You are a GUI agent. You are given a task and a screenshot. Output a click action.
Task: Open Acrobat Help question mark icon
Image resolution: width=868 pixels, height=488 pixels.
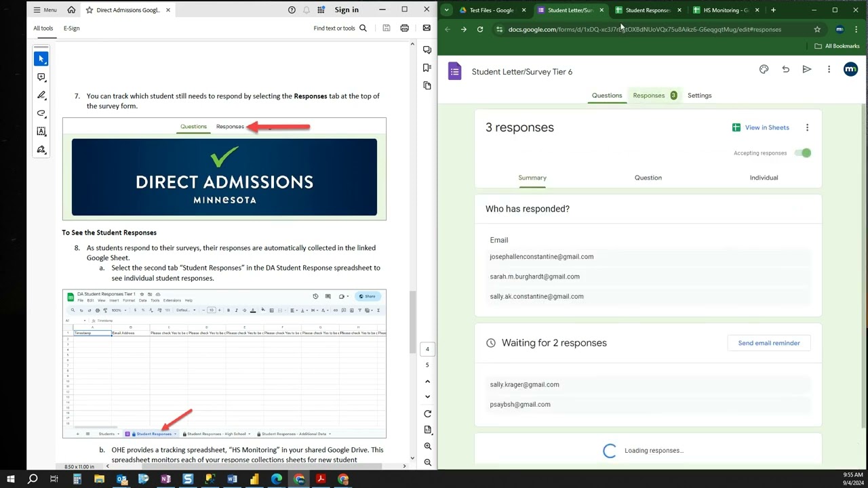[x=292, y=10]
